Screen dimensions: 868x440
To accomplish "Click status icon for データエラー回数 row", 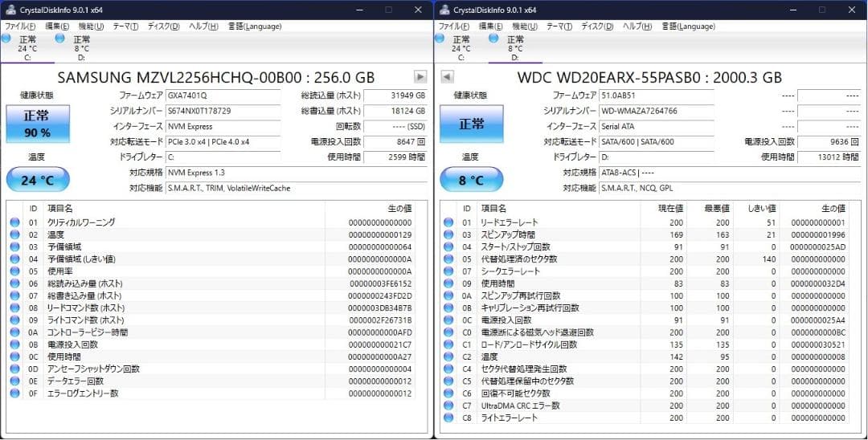I will (15, 381).
